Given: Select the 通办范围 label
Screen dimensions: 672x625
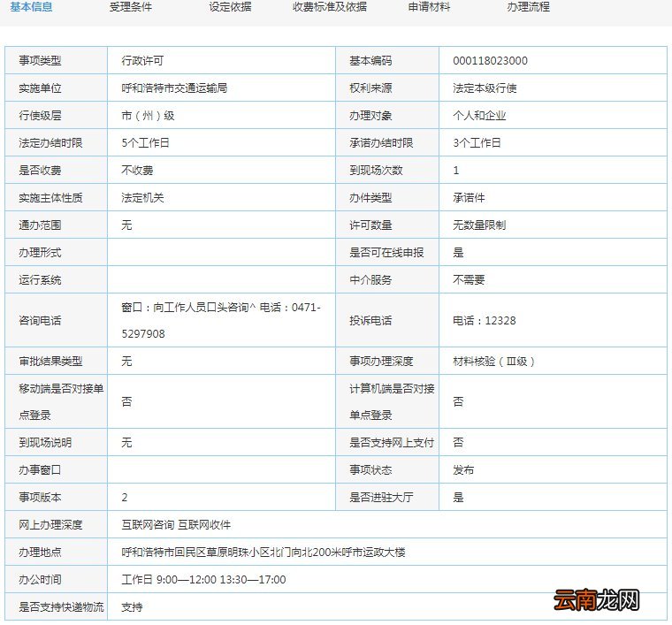Looking at the screenshot, I should [40, 225].
